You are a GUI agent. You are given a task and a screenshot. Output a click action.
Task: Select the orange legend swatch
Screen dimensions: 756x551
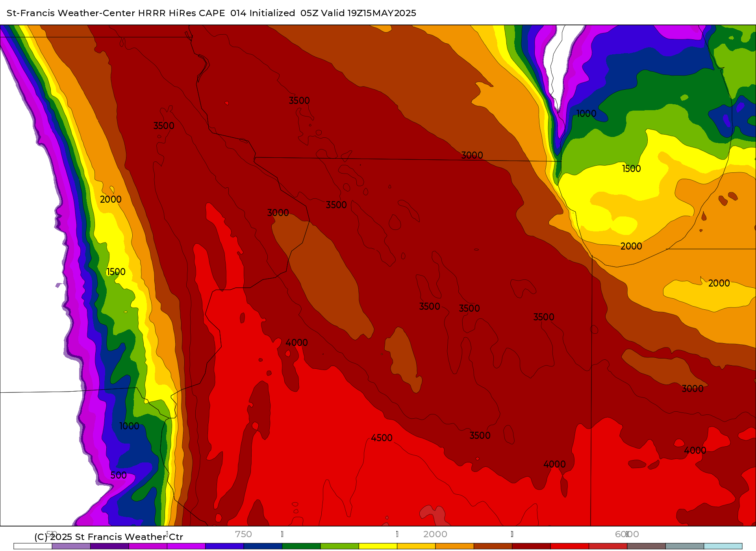point(454,546)
